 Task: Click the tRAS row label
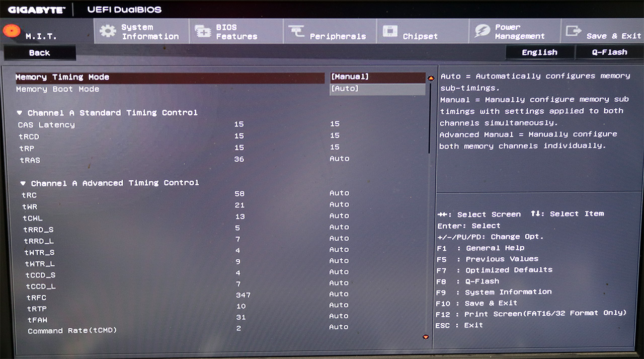point(30,160)
